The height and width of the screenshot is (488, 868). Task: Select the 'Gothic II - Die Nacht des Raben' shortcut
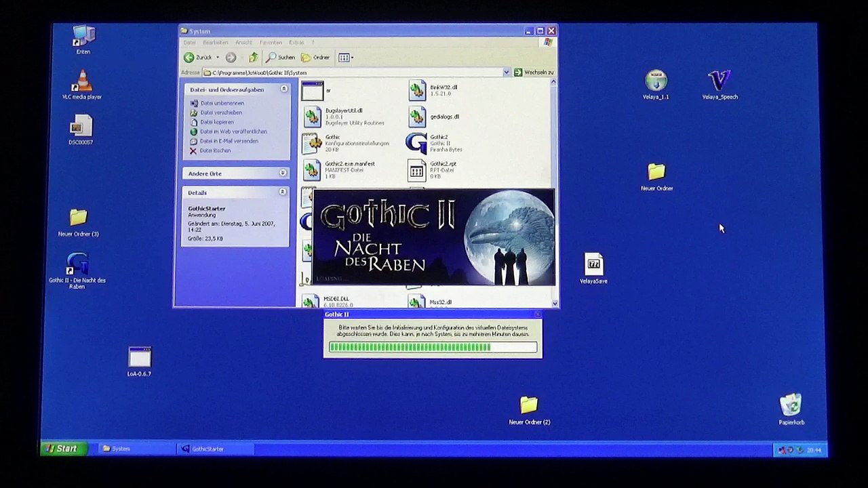pos(77,270)
